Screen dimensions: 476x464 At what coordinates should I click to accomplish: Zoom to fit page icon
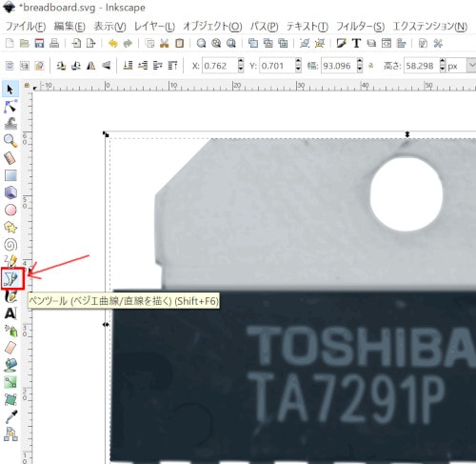(231, 43)
